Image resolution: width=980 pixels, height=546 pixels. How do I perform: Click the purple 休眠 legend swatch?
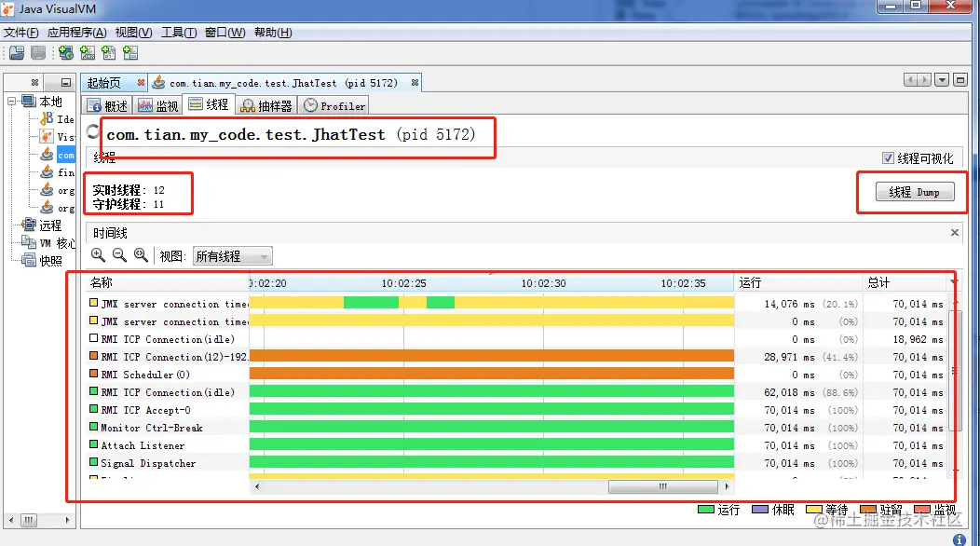[760, 510]
